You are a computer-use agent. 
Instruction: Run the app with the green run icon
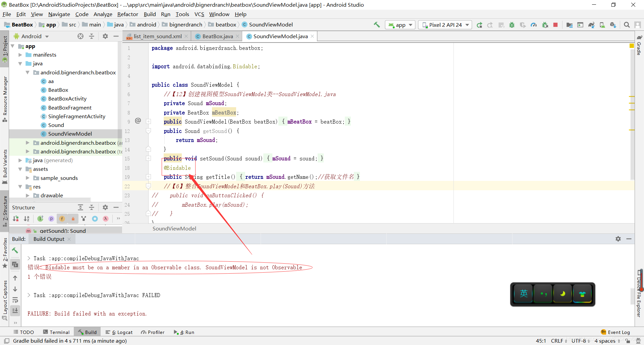pyautogui.click(x=479, y=25)
